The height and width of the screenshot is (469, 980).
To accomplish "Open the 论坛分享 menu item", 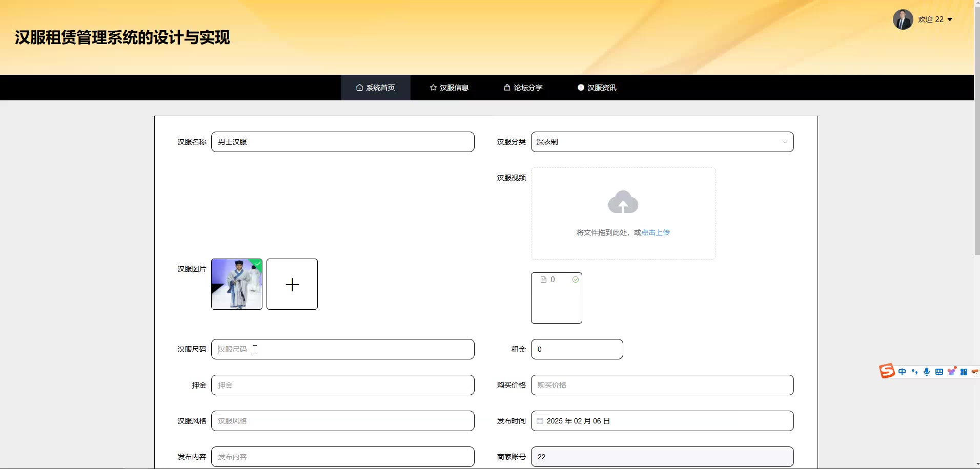I will [523, 88].
